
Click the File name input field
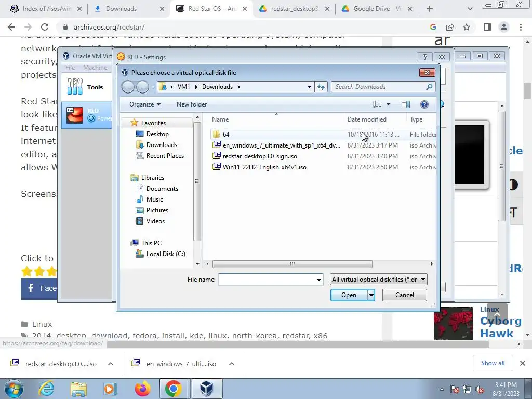pos(268,280)
